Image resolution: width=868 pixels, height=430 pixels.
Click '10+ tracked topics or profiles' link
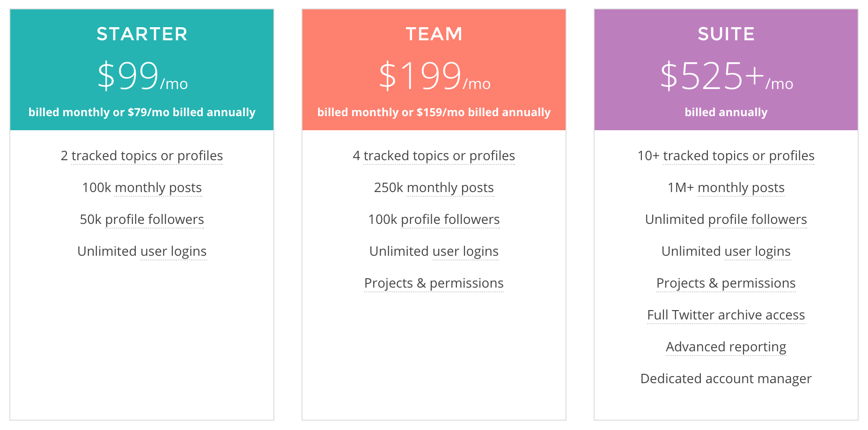click(x=726, y=156)
